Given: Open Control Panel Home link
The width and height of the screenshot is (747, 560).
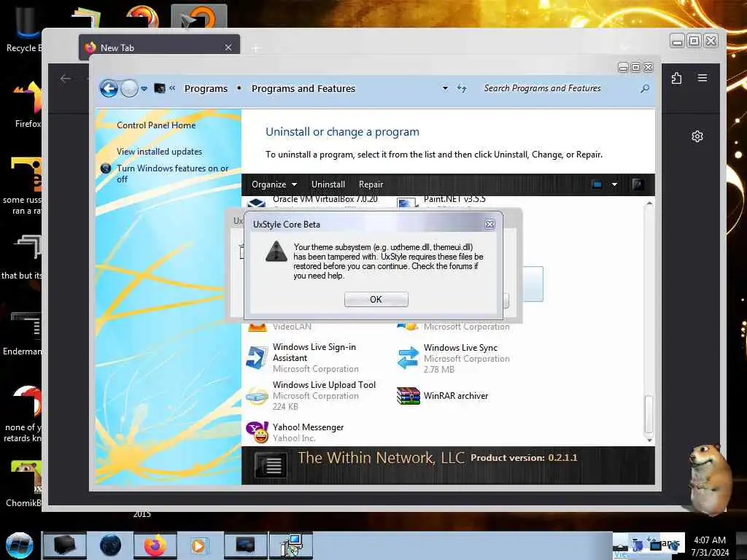Looking at the screenshot, I should (x=156, y=125).
